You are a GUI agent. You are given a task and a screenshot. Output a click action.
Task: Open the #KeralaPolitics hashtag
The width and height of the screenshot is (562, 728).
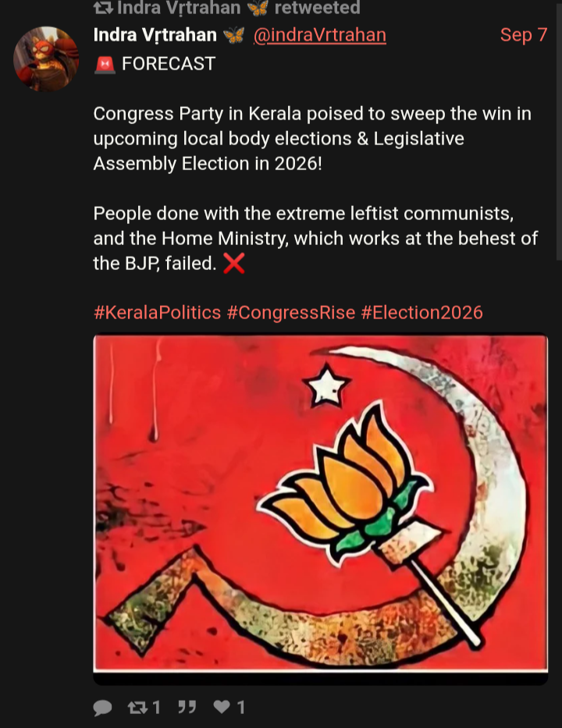tap(157, 312)
